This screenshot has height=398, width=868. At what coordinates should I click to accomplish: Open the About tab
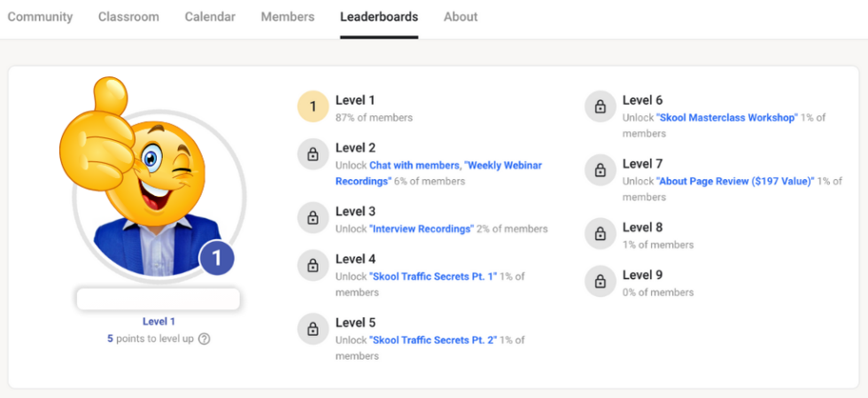pyautogui.click(x=461, y=17)
